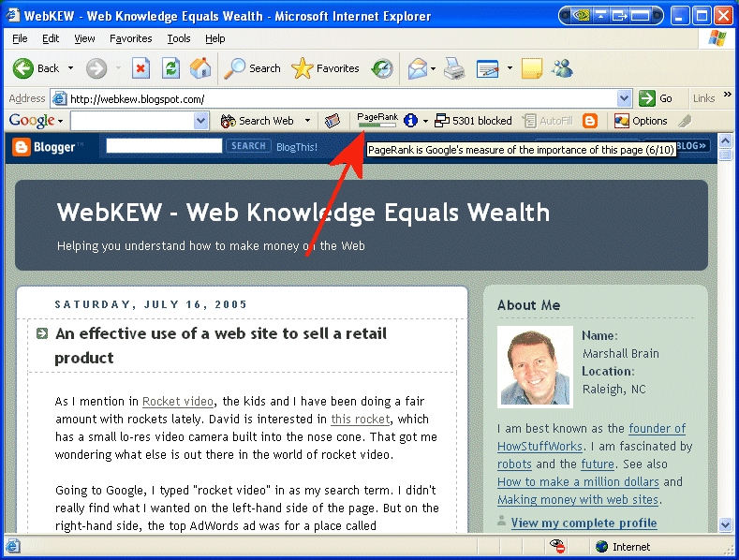The width and height of the screenshot is (739, 560).
Task: Open How to make a million dollars link
Action: pyautogui.click(x=578, y=482)
